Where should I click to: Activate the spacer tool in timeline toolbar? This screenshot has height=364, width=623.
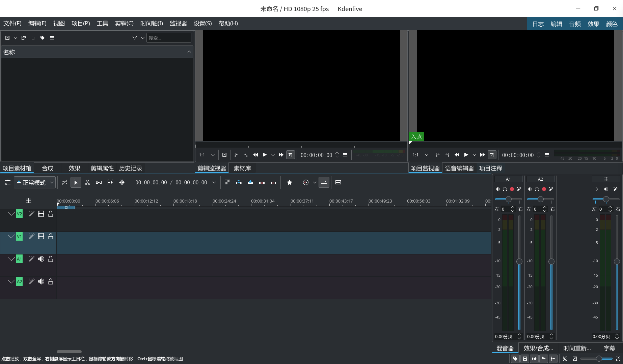tap(99, 182)
